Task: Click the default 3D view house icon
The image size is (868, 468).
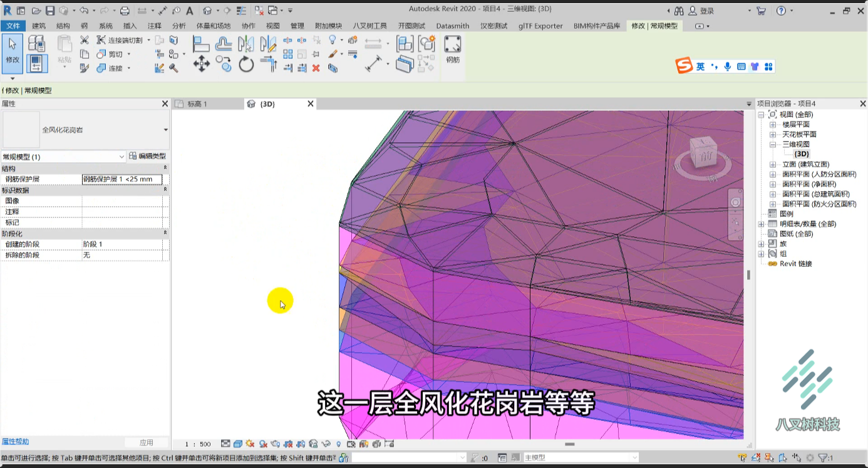Action: (207, 11)
